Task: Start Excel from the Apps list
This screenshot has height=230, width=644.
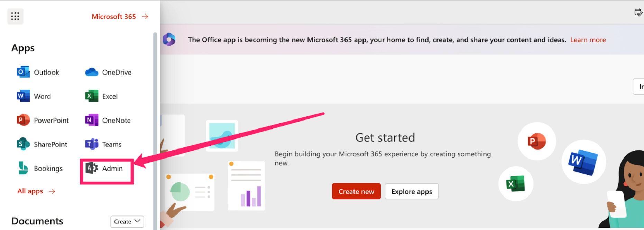Action: (101, 96)
